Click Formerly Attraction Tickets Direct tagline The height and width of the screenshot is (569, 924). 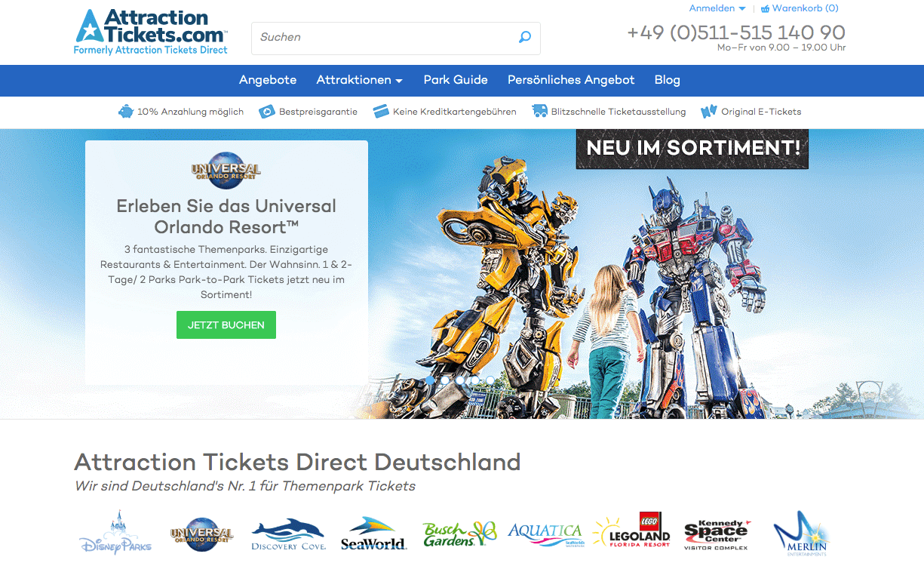coord(151,50)
